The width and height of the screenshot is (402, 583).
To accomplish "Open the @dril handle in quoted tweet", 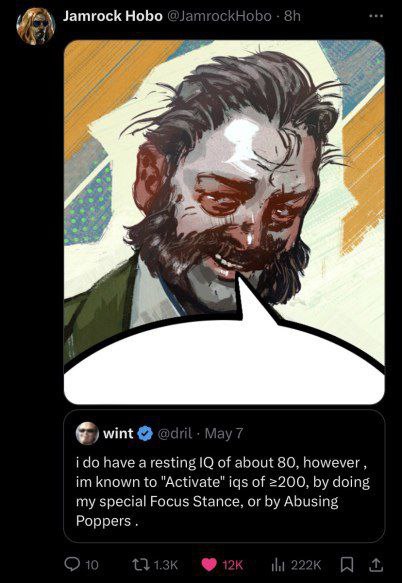I will click(x=176, y=434).
